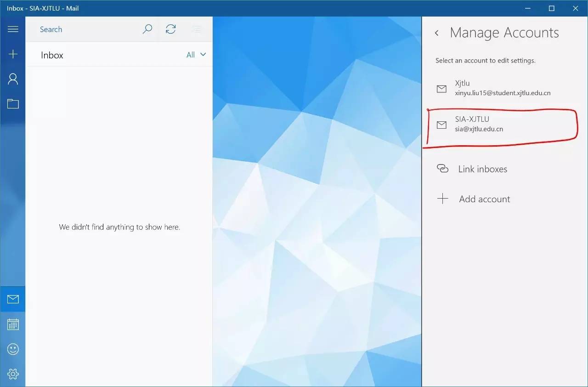The width and height of the screenshot is (588, 387).
Task: Close the Mail window
Action: (576, 8)
